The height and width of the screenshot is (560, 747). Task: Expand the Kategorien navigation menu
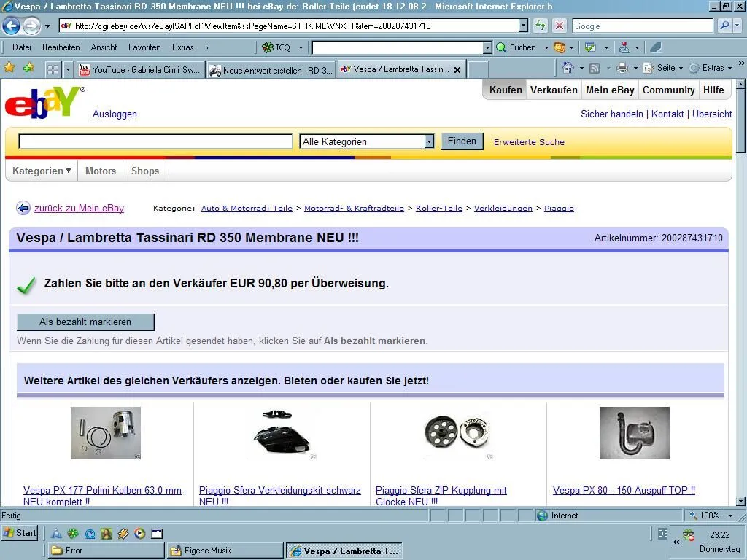click(x=42, y=171)
